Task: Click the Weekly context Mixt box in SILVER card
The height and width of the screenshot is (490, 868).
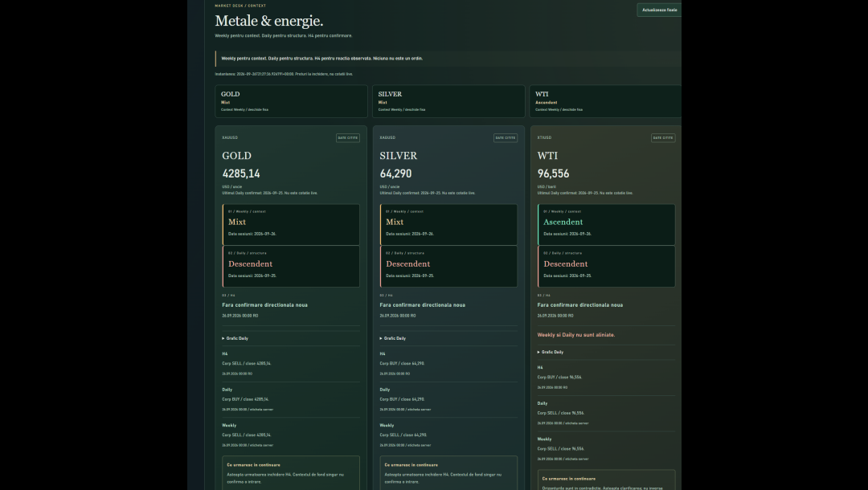Action: tap(449, 225)
